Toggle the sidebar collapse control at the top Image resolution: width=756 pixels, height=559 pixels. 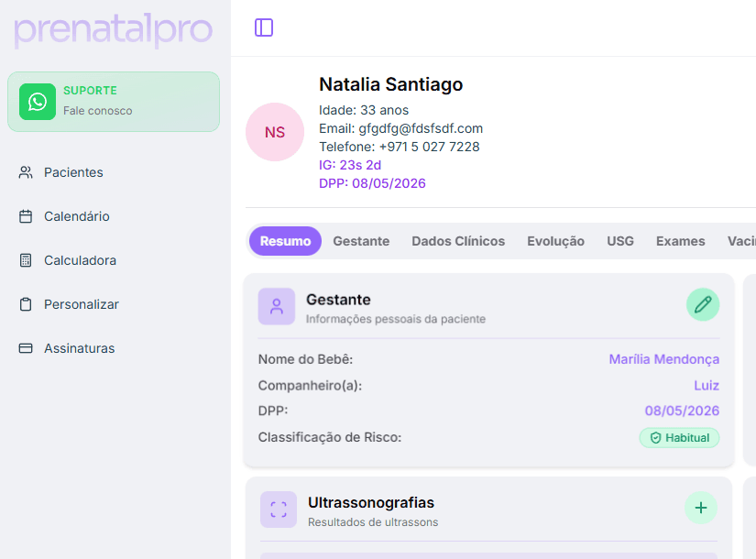[264, 27]
